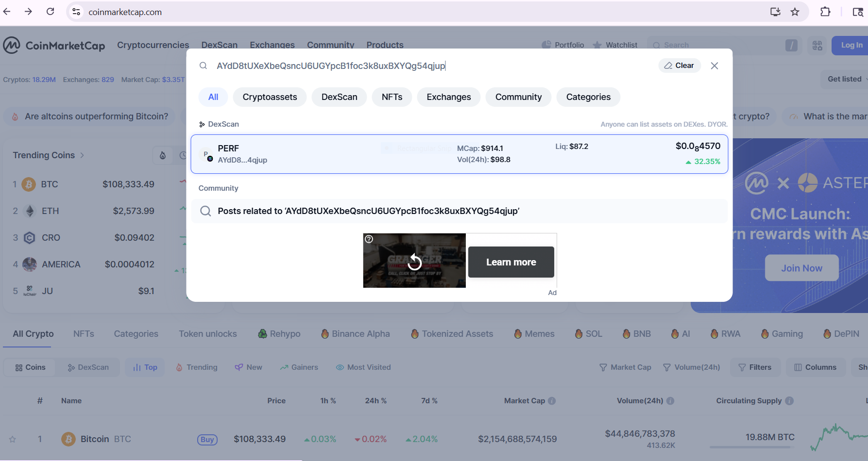Click the site information icon in address bar
This screenshot has width=868, height=461.
pyautogui.click(x=76, y=12)
